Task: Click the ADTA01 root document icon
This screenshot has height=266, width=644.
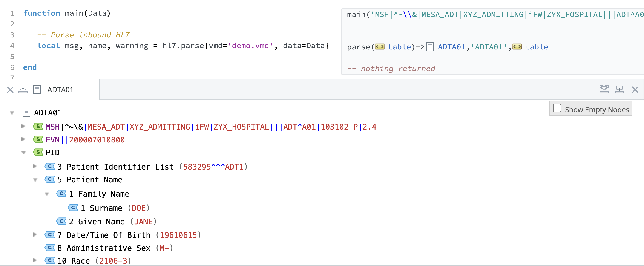Action: pos(26,112)
